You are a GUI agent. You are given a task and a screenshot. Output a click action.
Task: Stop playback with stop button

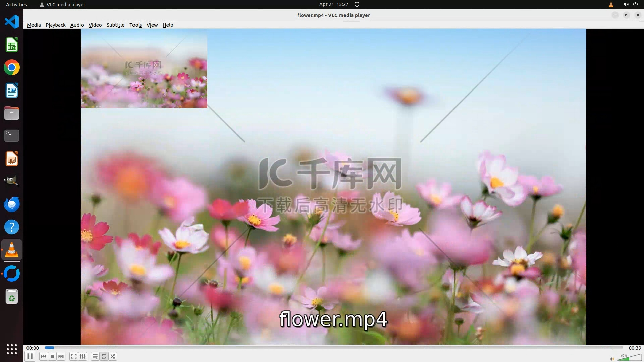pyautogui.click(x=52, y=356)
